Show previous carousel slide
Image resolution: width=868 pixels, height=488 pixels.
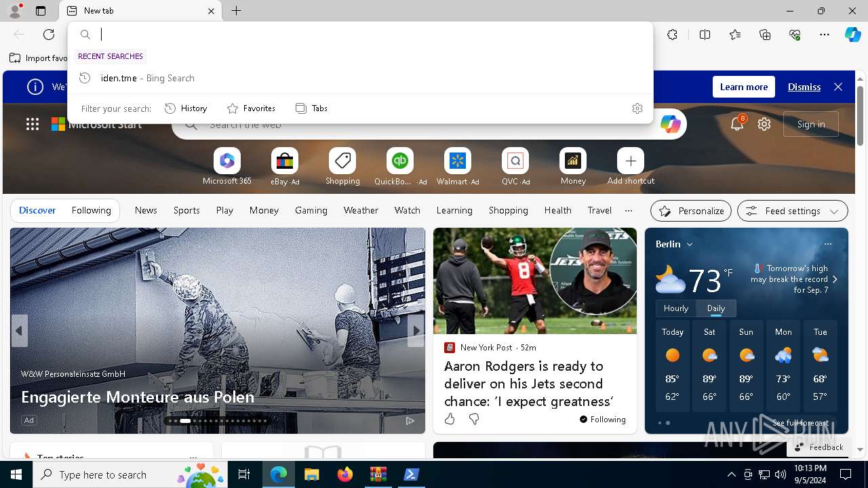(19, 331)
